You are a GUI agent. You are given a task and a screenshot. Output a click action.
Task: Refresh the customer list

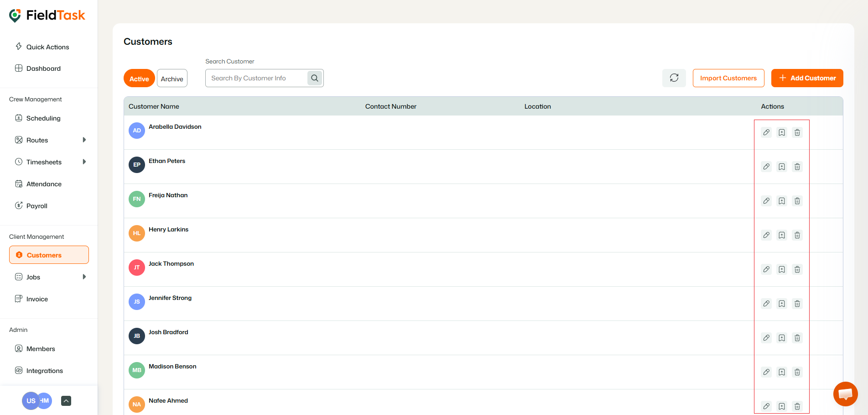tap(674, 78)
